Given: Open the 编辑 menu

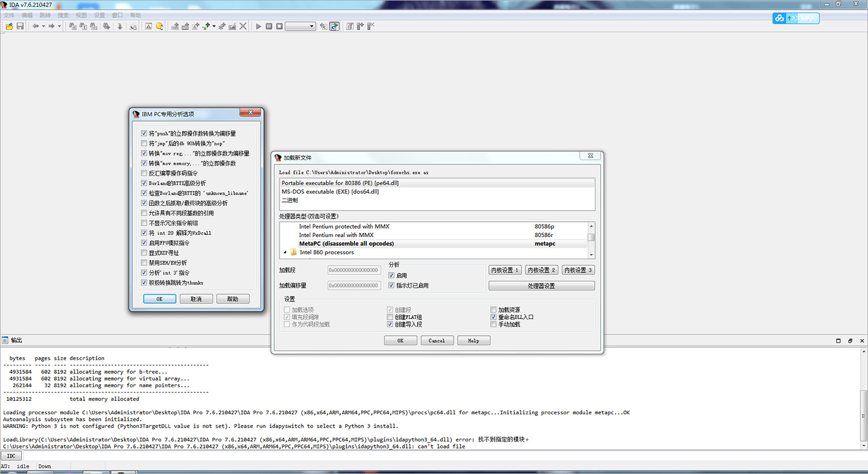Looking at the screenshot, I should pos(27,15).
